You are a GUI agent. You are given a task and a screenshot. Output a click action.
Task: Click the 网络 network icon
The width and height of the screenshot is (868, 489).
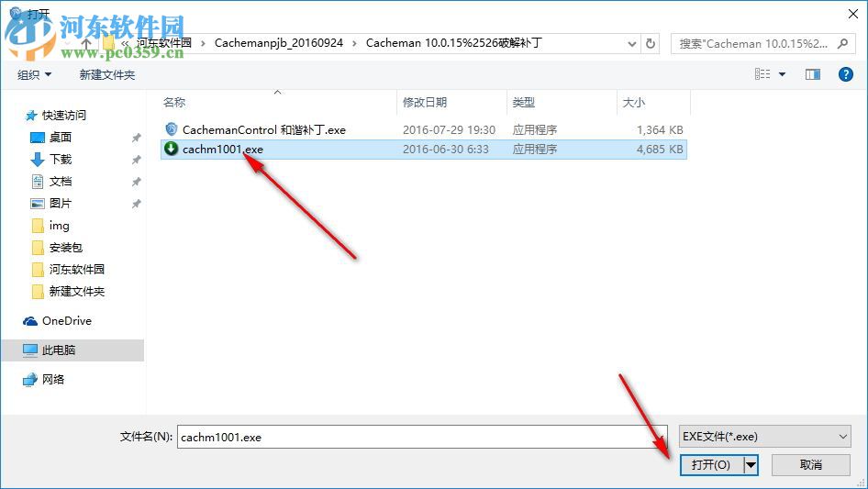(30, 380)
